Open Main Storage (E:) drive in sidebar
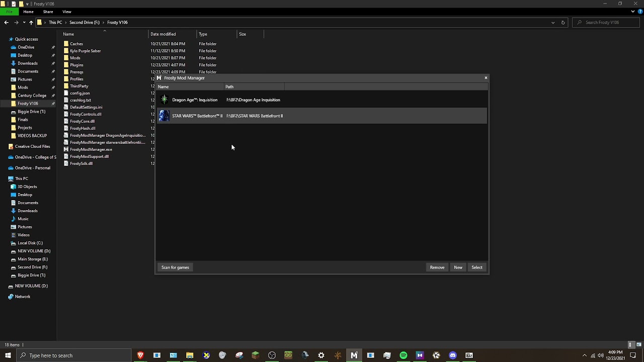Viewport: 644px width, 362px height. [33, 259]
